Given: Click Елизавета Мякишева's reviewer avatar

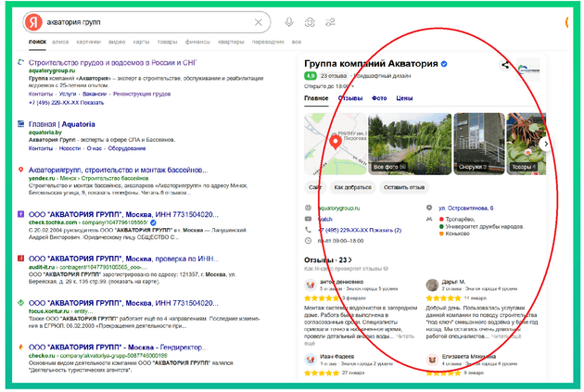Looking at the screenshot, I should pyautogui.click(x=432, y=360).
